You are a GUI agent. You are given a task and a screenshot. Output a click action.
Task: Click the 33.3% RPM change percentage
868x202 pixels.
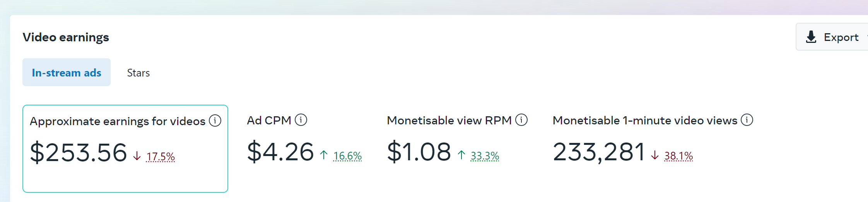(x=485, y=156)
